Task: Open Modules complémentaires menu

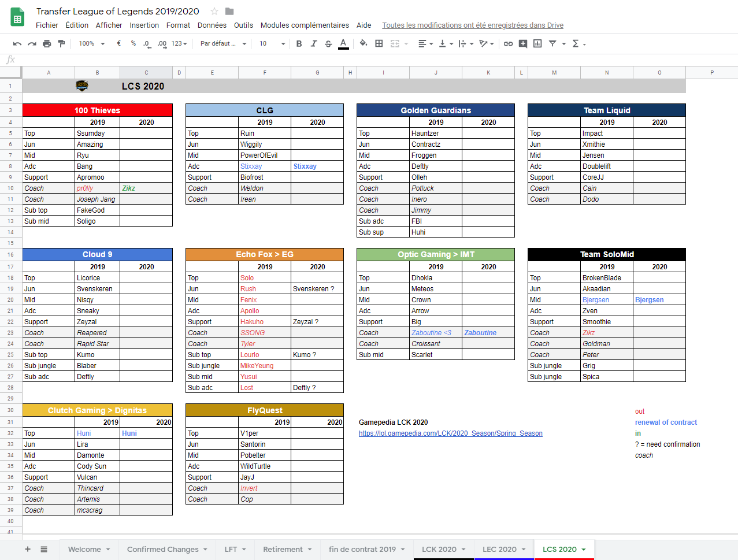Action: coord(305,25)
